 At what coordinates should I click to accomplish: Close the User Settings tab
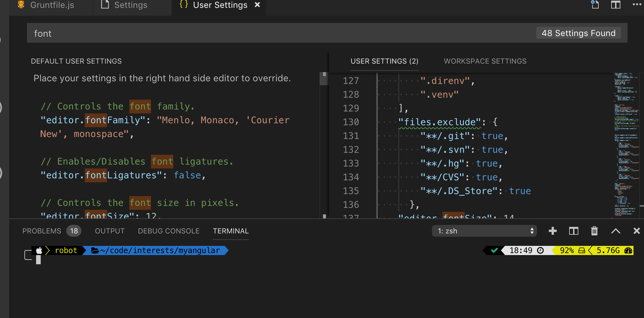(x=258, y=5)
